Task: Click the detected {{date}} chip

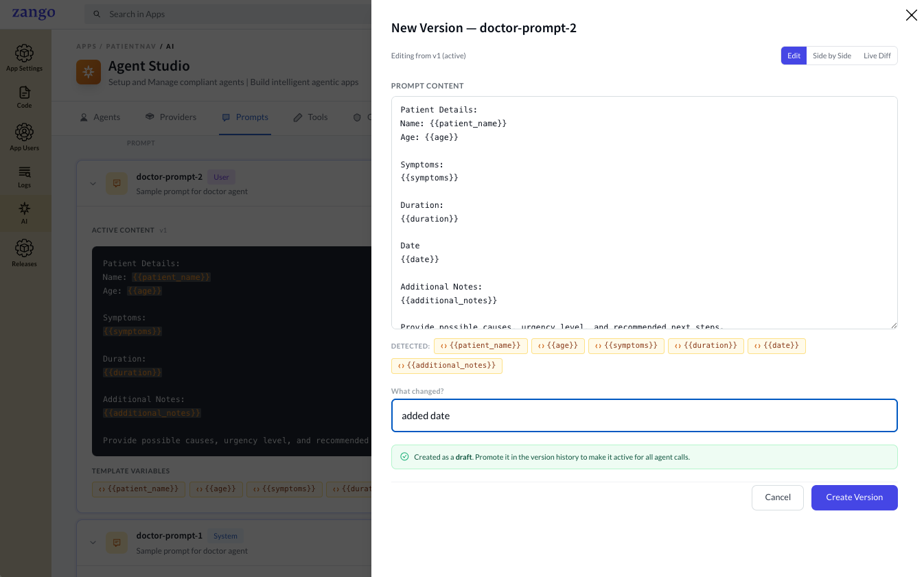Action: (776, 346)
